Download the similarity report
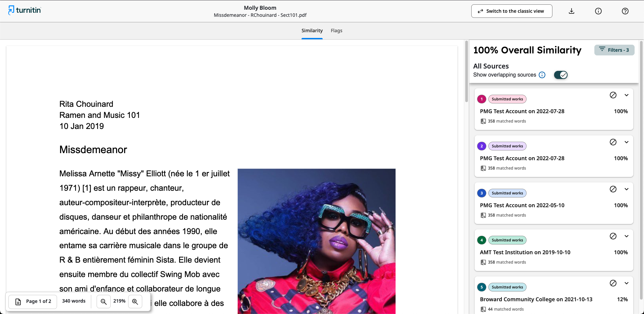Viewport: 644px width, 314px height. coord(571,11)
